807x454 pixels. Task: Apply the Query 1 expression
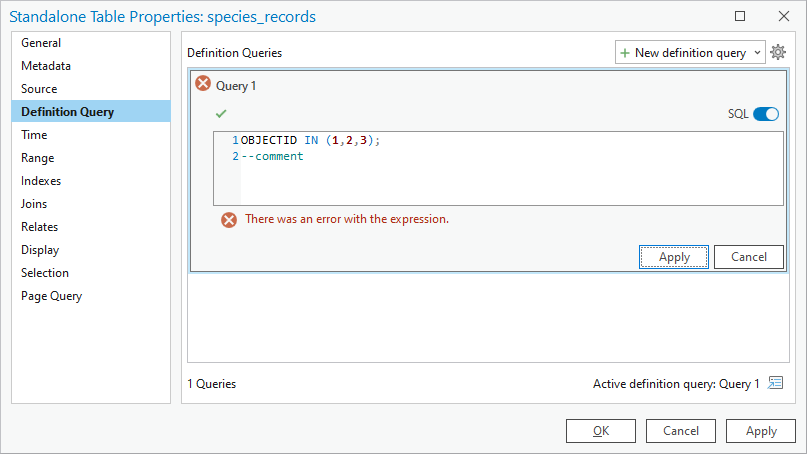coord(674,257)
